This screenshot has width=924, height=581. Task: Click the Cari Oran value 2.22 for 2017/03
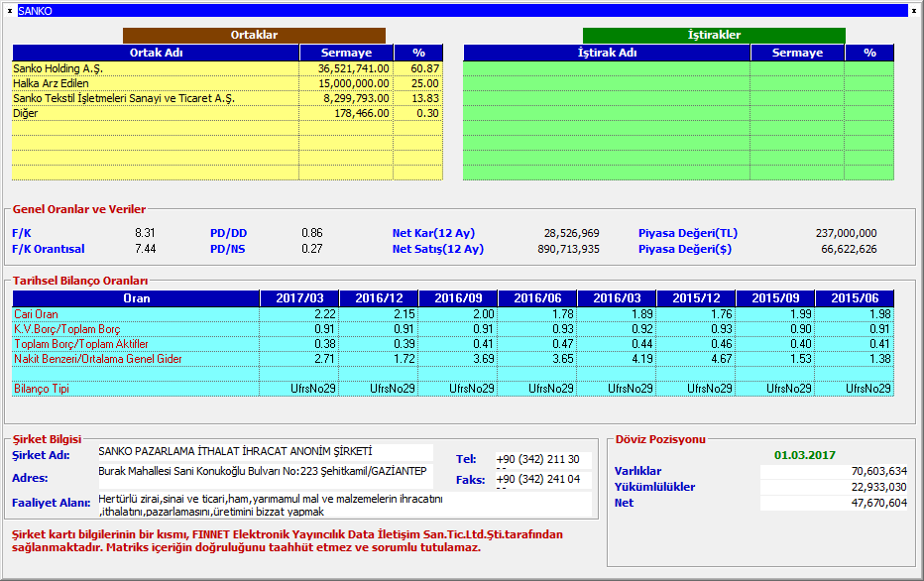tap(325, 314)
